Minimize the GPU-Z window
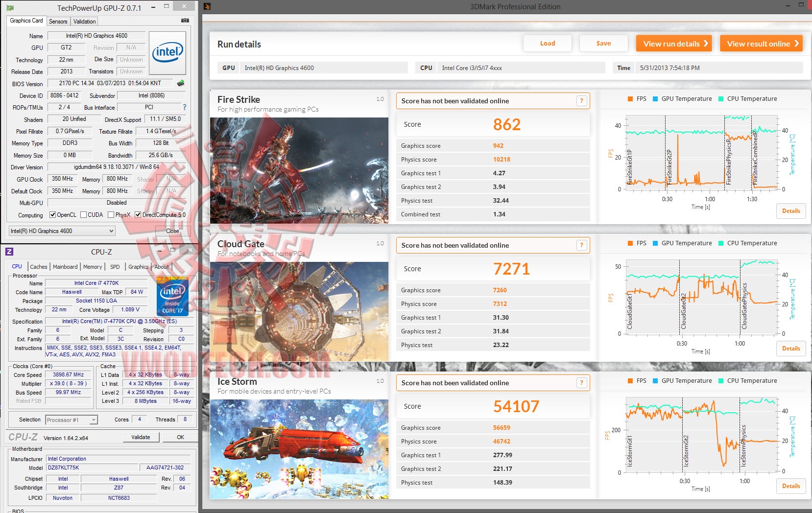The height and width of the screenshot is (513, 812). (x=154, y=7)
